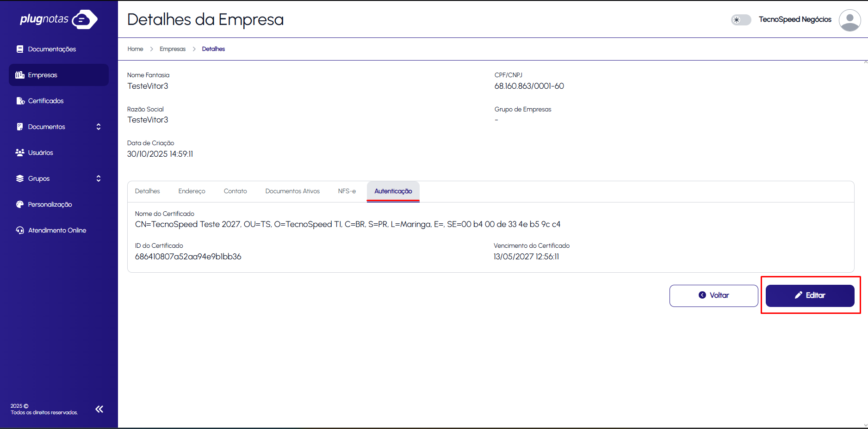The width and height of the screenshot is (868, 429).
Task: Click the plugnotas cloud logo
Action: tap(59, 19)
